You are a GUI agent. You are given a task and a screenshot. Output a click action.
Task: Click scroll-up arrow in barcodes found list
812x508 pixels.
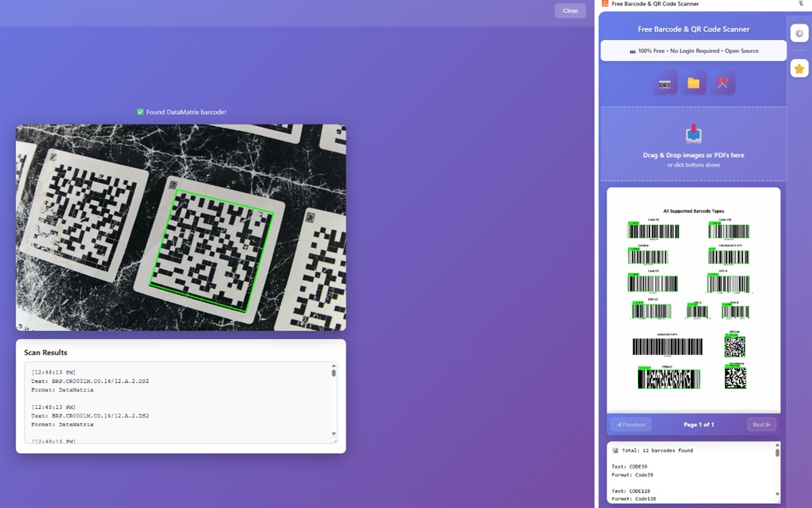click(x=777, y=446)
